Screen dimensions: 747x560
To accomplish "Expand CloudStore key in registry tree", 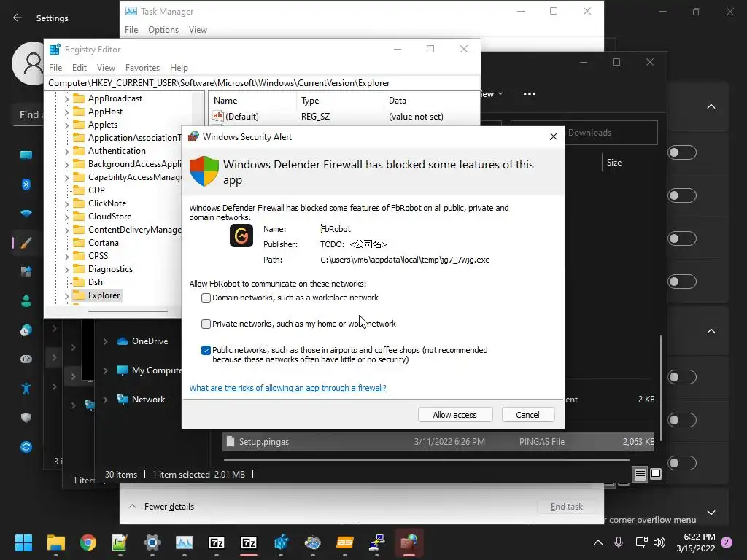I will pyautogui.click(x=66, y=217).
